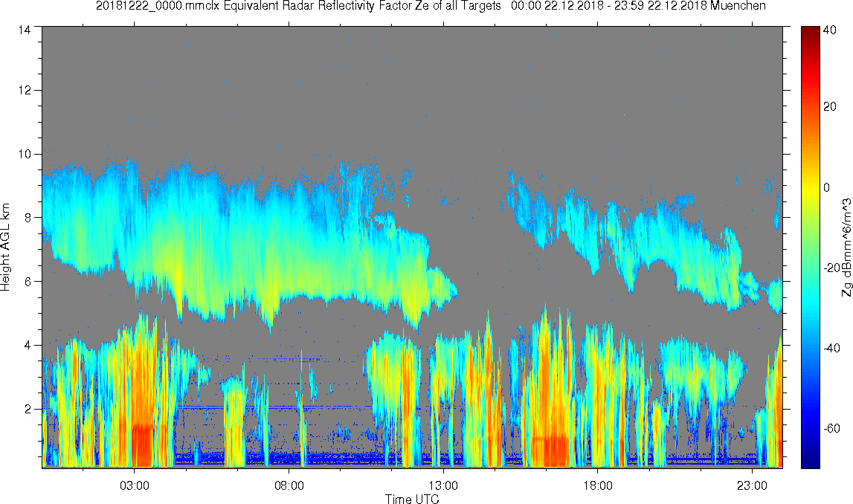This screenshot has width=853, height=504.
Task: Click the 13:00 time tick label
Action: coord(443,485)
